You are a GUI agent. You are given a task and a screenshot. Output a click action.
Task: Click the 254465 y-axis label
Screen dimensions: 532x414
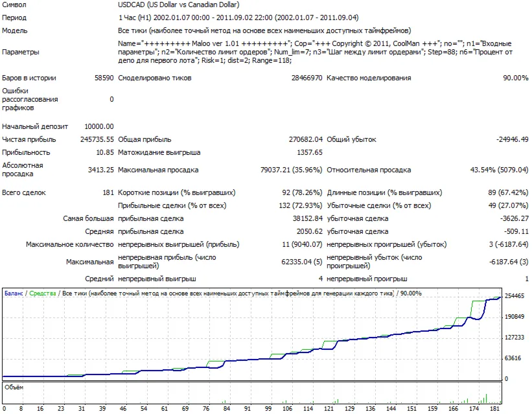tap(515, 296)
